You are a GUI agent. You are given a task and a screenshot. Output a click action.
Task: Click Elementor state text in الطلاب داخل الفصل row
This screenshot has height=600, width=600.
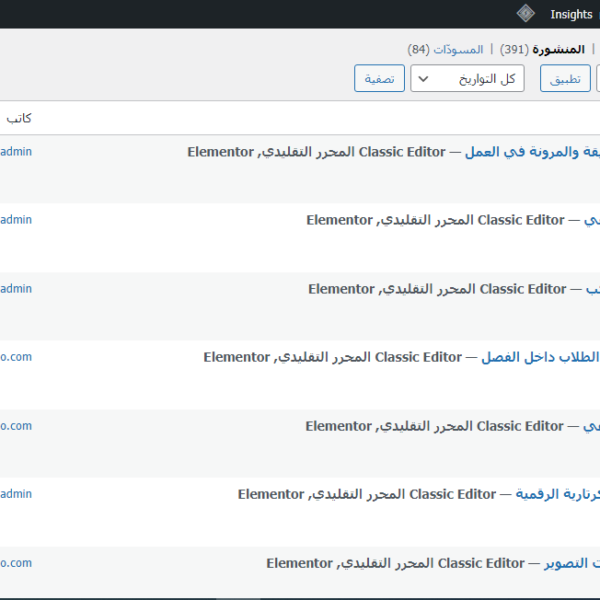pos(236,357)
